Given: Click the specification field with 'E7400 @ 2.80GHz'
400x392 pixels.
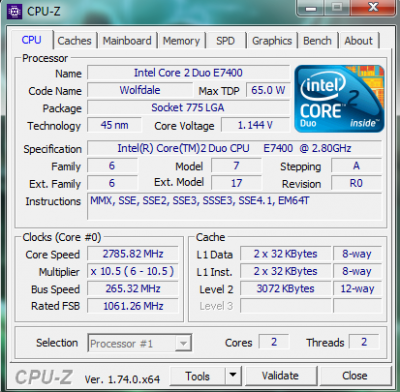Looking at the screenshot, I should [x=234, y=148].
